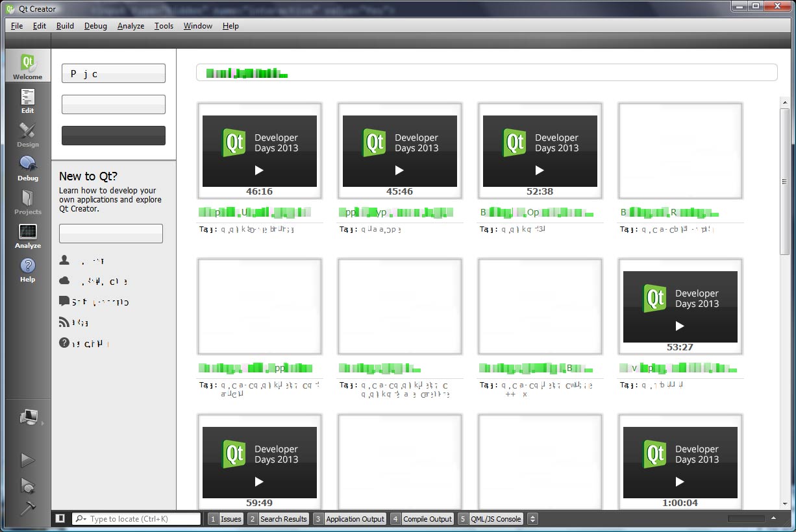This screenshot has width=796, height=532.
Task: Open the 52:38 video thumbnail
Action: pos(540,151)
